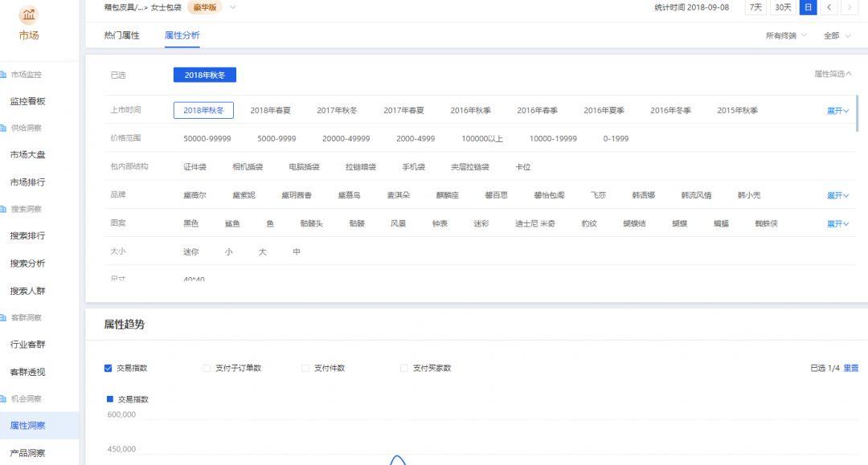This screenshot has width=868, height=465.
Task: Select the 迷你 size option
Action: tap(191, 251)
